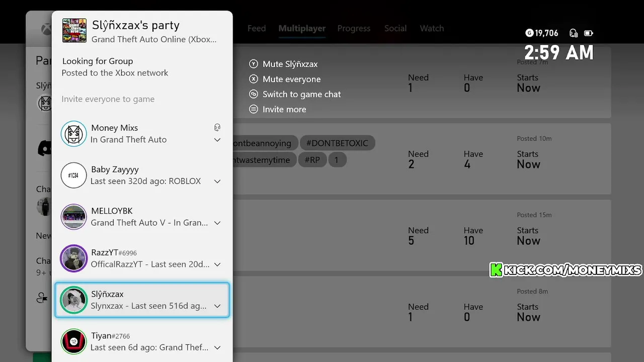Click Invite everyone to game
644x362 pixels.
pyautogui.click(x=108, y=99)
